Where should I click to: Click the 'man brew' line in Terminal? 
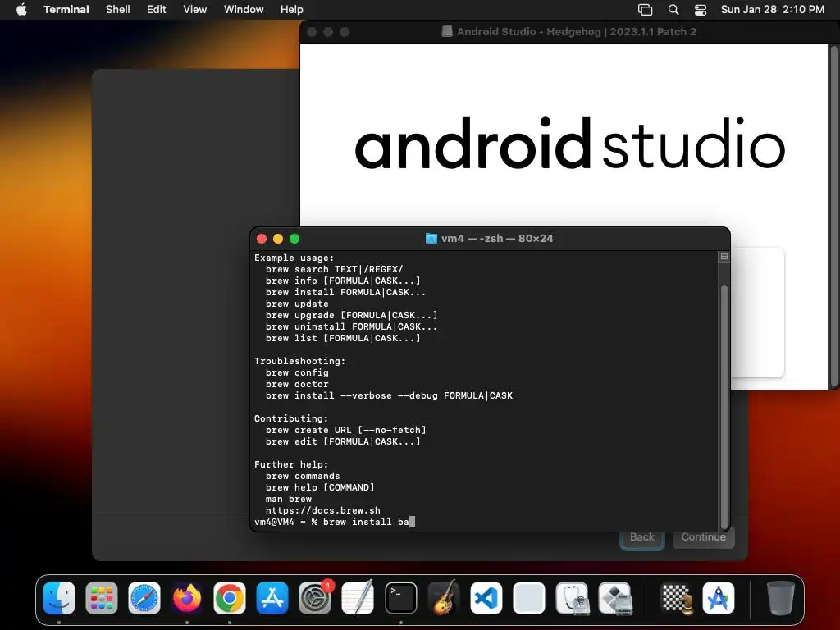(289, 499)
